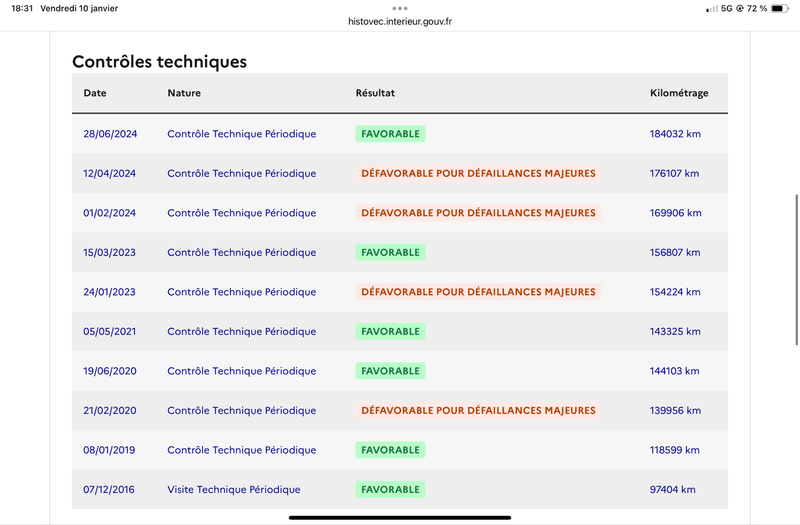
Task: Select the date 28/06/2024
Action: tap(110, 134)
